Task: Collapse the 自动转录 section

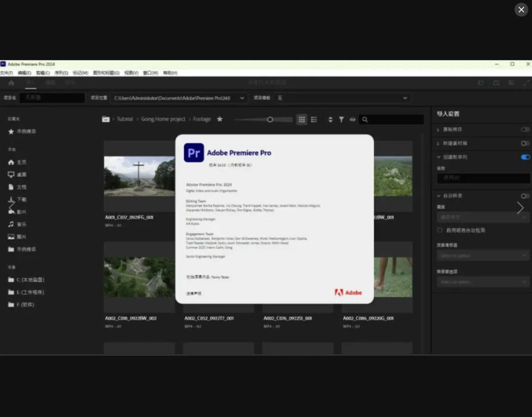Action: coord(438,196)
